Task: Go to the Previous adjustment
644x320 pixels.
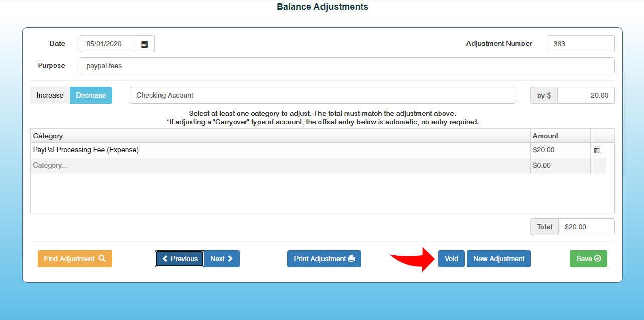Action: tap(180, 259)
